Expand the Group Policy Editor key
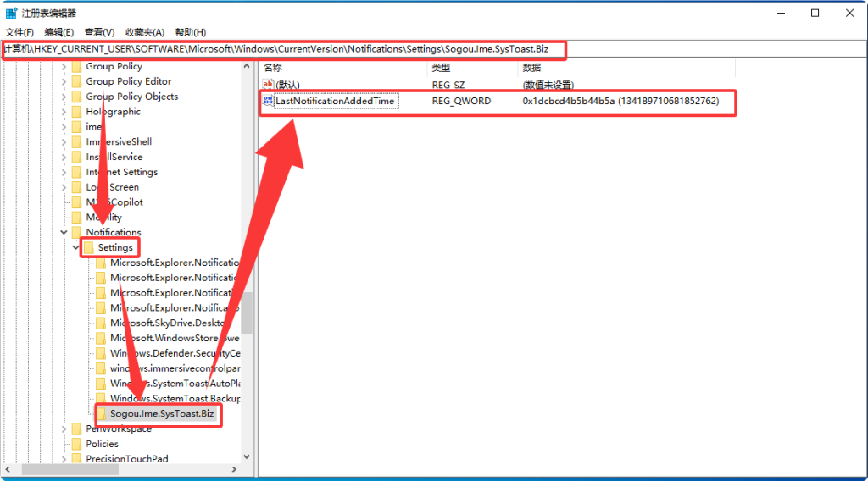The width and height of the screenshot is (868, 481). pyautogui.click(x=64, y=81)
